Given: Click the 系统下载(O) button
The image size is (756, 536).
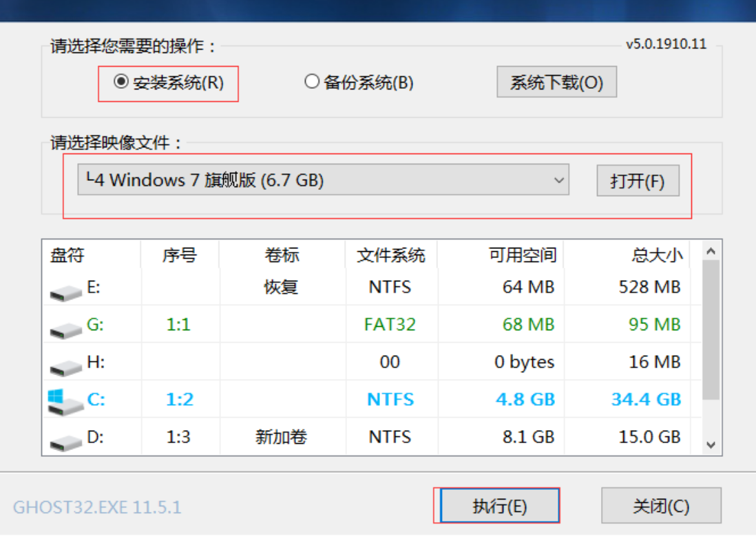Looking at the screenshot, I should tap(556, 83).
